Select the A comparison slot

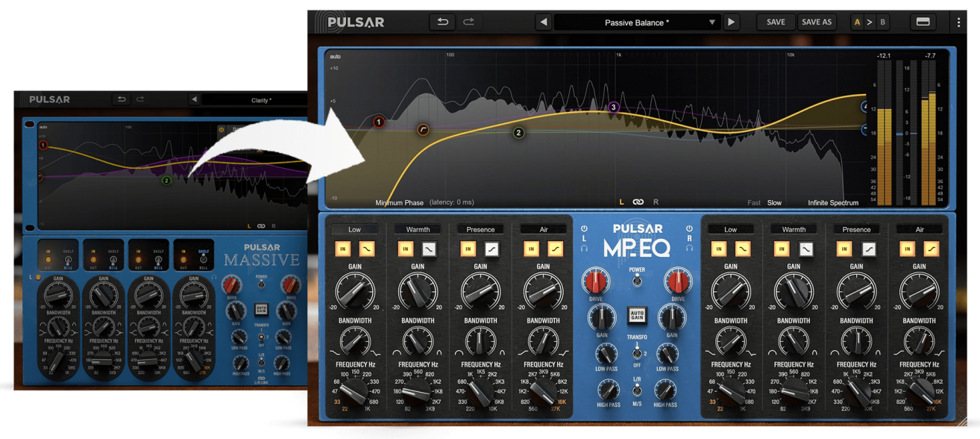[857, 22]
